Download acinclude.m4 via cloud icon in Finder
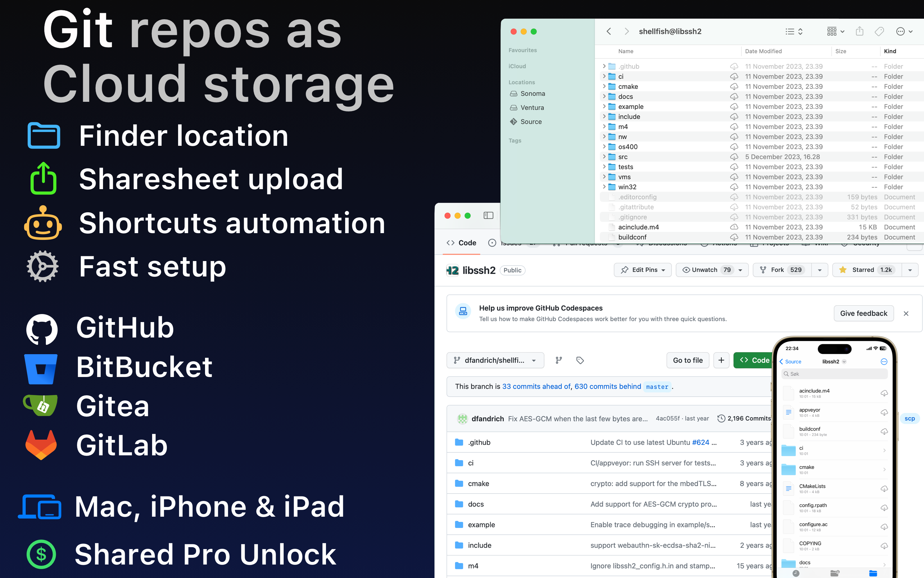This screenshot has width=924, height=578. point(734,227)
